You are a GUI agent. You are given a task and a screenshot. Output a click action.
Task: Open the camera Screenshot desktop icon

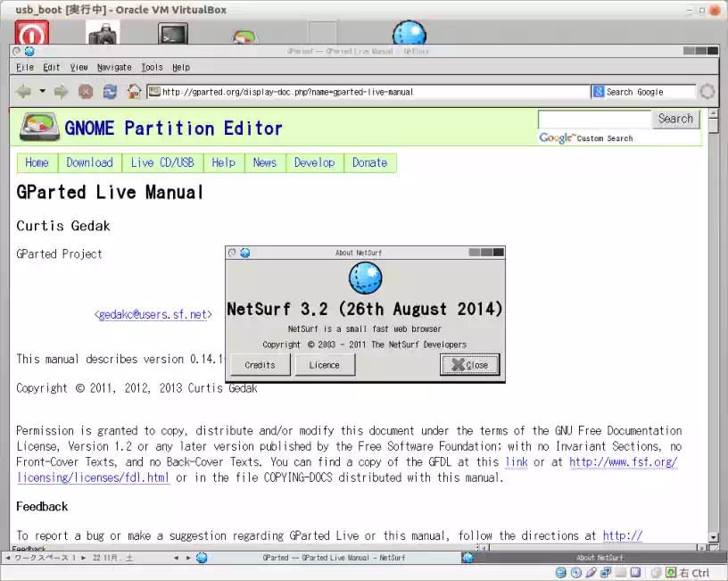pos(103,33)
